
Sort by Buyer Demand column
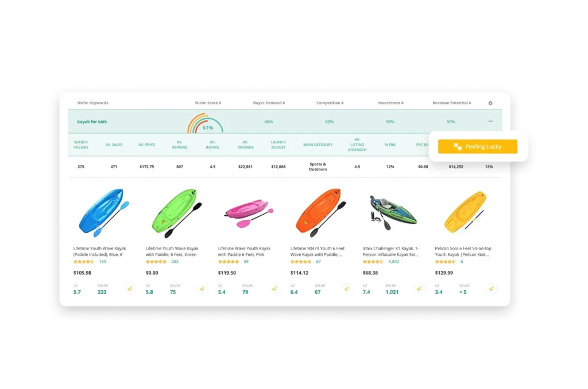(x=269, y=103)
